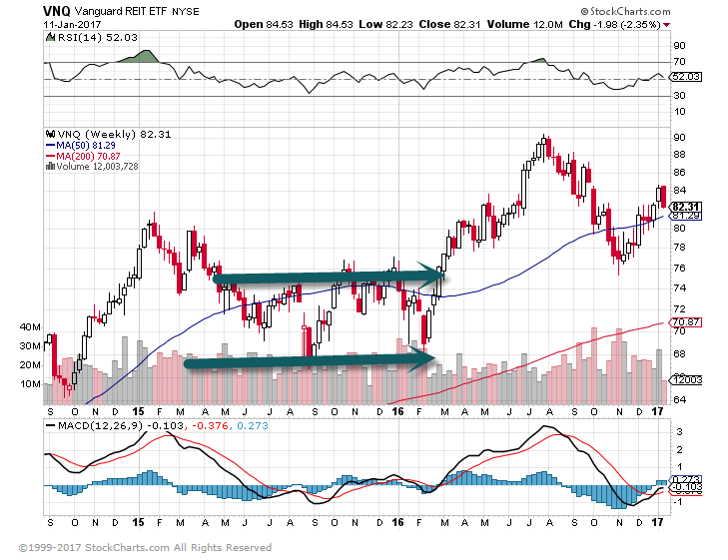Click the Low 82.23 value

pos(385,24)
